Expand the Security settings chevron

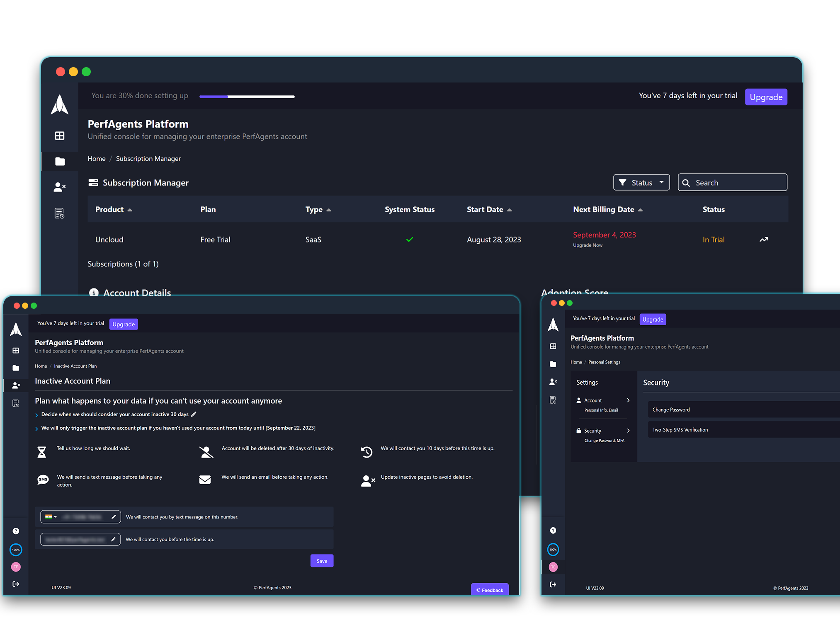pos(628,431)
